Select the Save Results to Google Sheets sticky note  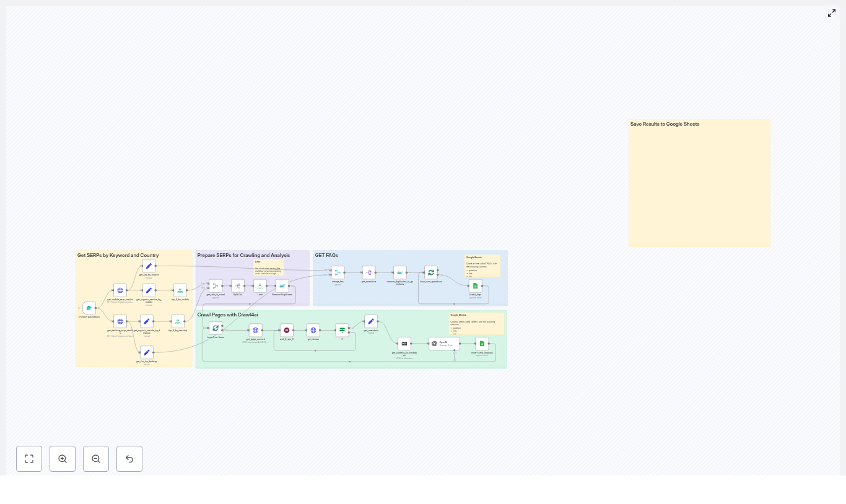pos(699,183)
